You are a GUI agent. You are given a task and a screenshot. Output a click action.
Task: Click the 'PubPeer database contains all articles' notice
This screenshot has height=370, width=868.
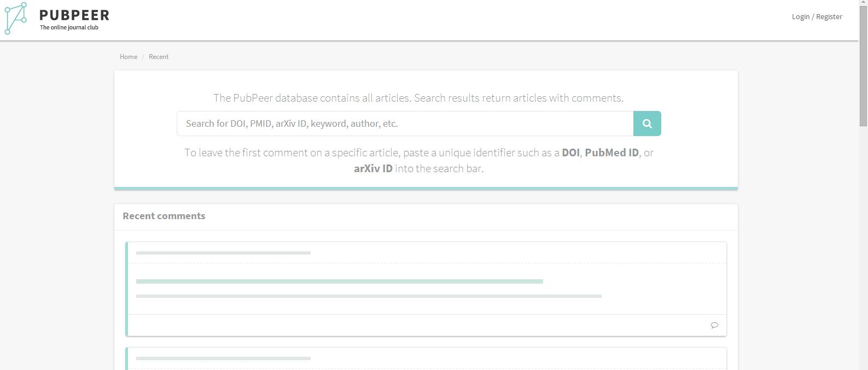(418, 98)
